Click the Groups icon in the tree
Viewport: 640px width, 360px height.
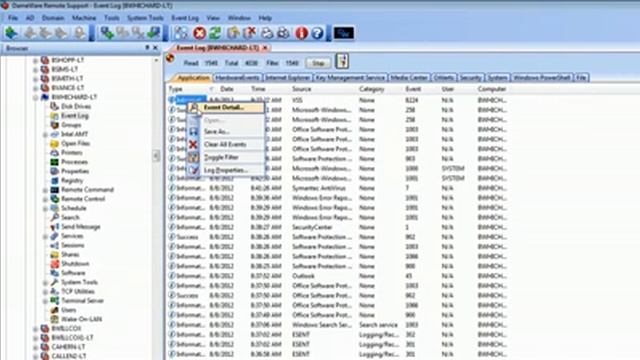tap(54, 125)
